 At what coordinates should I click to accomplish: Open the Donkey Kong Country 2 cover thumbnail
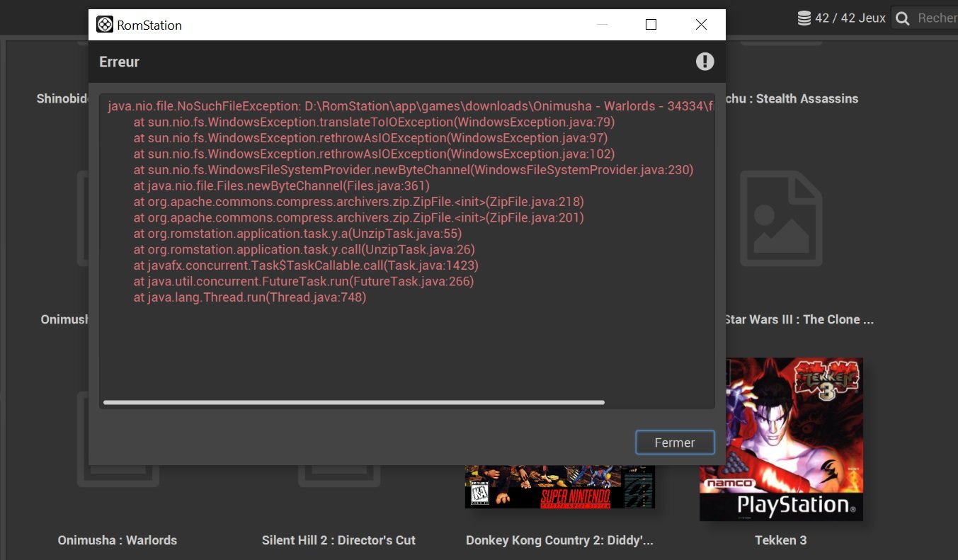click(x=559, y=486)
